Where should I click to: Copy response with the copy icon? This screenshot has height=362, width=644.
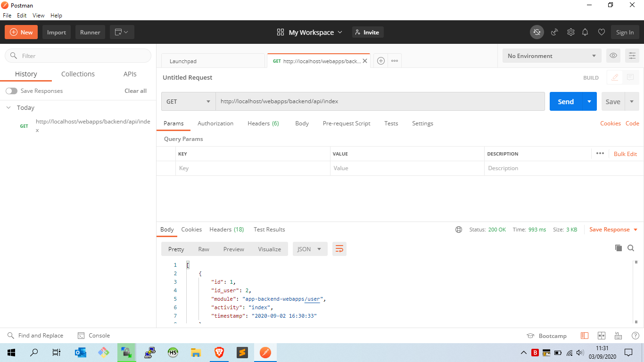pyautogui.click(x=619, y=248)
